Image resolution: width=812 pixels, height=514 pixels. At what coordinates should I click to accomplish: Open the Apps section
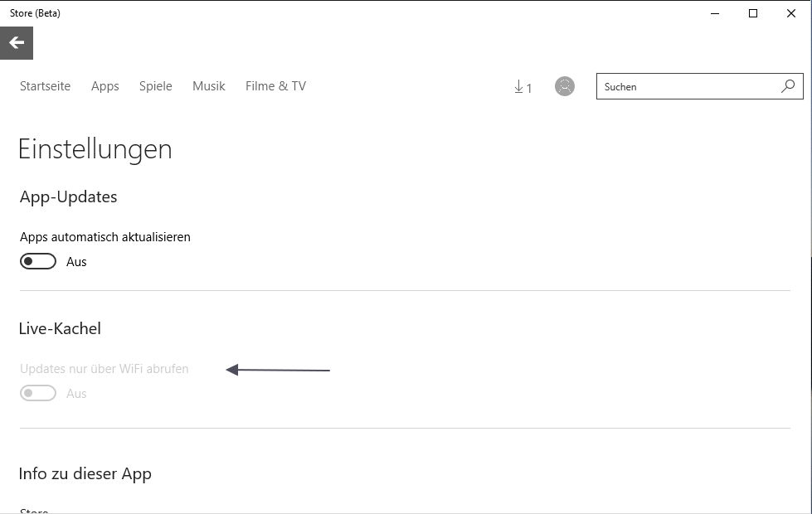[x=105, y=86]
